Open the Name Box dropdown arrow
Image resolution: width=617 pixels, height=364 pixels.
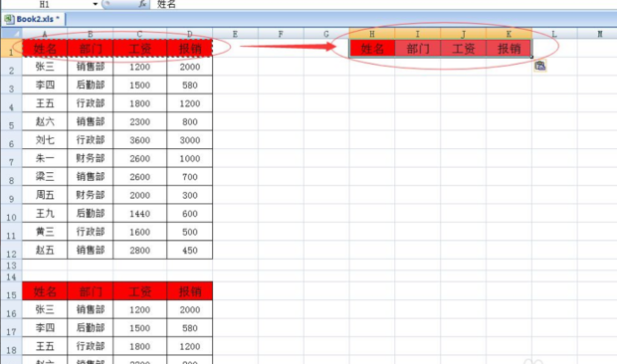96,4
